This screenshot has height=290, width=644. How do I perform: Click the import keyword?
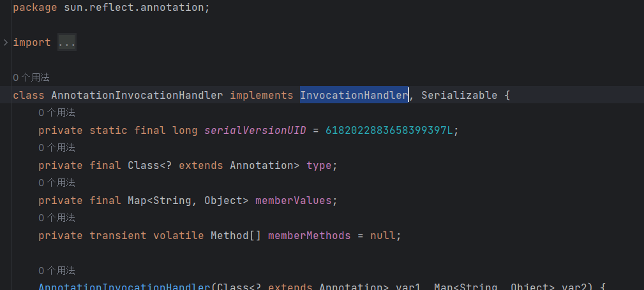point(32,42)
